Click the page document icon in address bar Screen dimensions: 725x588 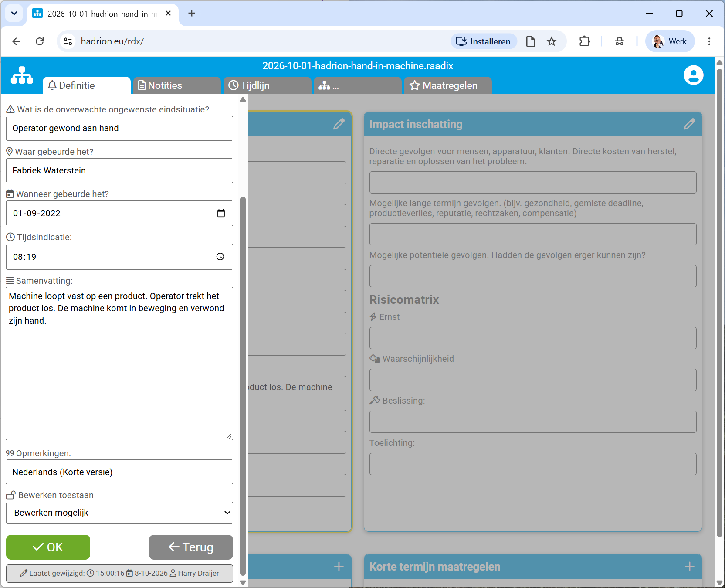tap(530, 41)
